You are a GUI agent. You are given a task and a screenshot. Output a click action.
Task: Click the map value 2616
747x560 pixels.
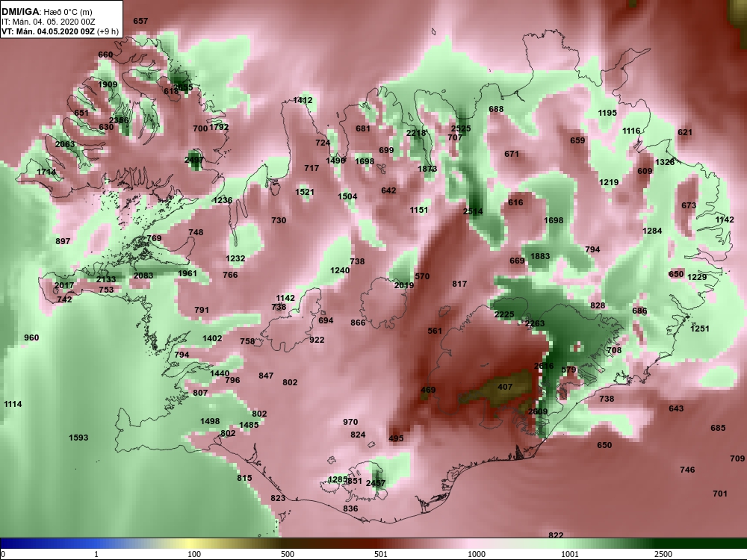(544, 366)
